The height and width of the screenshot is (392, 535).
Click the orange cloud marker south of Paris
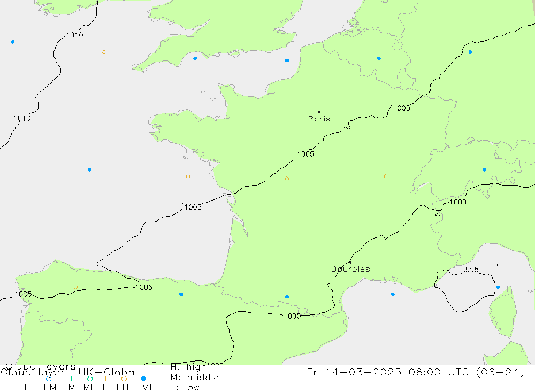[x=287, y=179]
